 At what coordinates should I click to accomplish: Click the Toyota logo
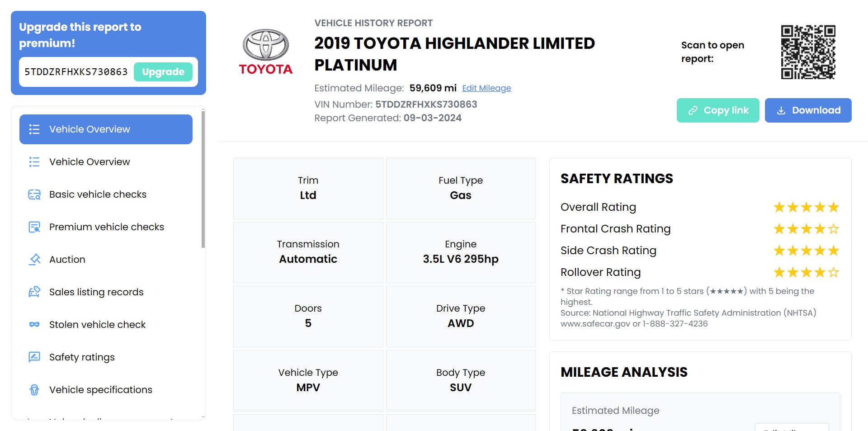tap(266, 52)
